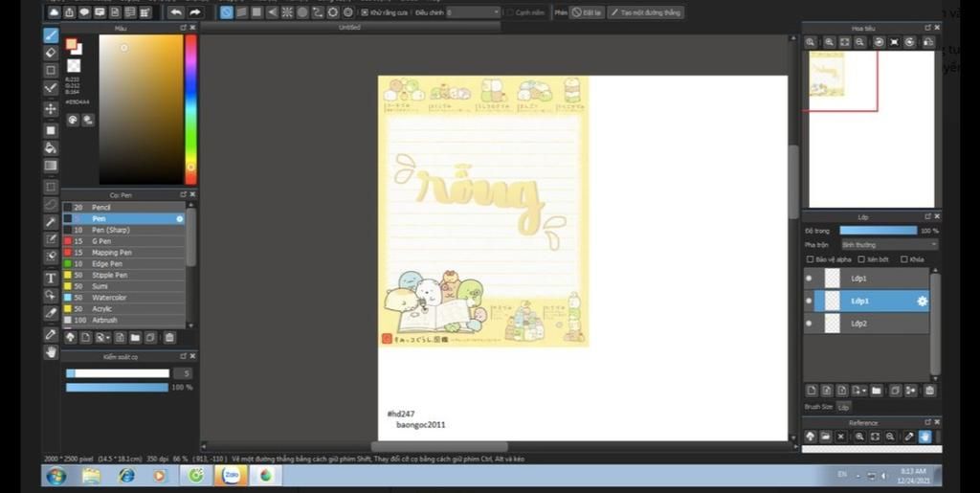
Task: Click the Đặt lại reset button
Action: point(587,12)
